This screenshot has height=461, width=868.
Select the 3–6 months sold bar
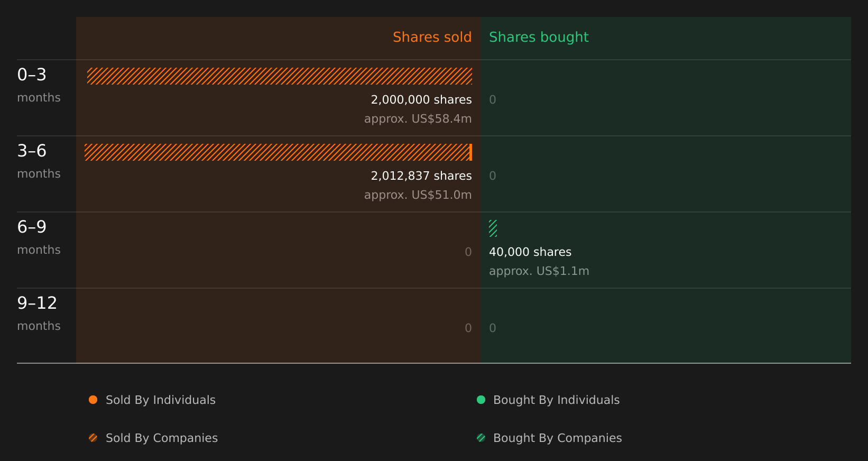tap(278, 152)
